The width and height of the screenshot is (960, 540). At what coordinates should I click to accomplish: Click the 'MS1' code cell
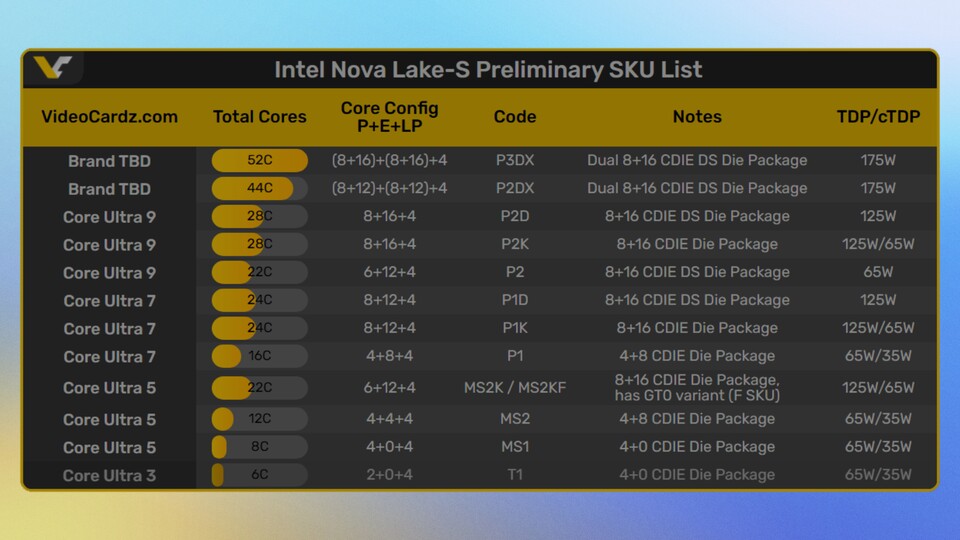(x=515, y=447)
